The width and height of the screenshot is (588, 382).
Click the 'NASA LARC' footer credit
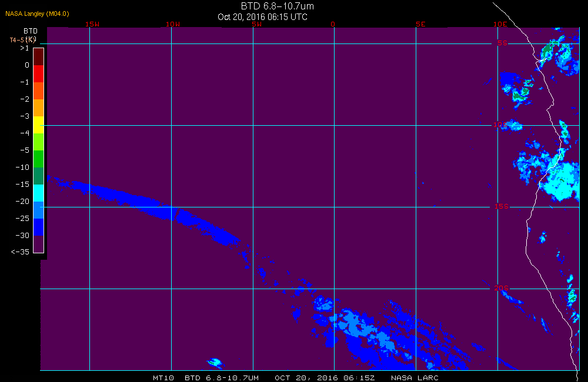click(x=415, y=378)
